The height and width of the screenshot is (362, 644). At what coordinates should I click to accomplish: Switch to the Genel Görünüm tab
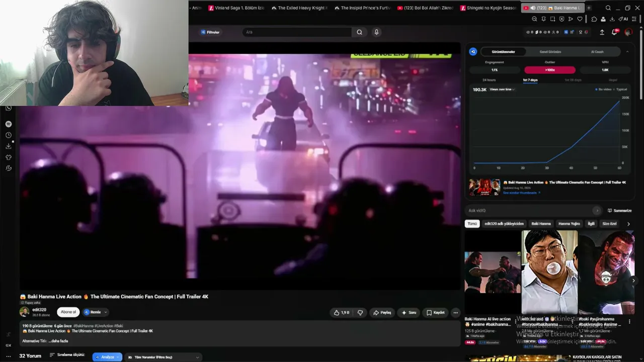[550, 52]
